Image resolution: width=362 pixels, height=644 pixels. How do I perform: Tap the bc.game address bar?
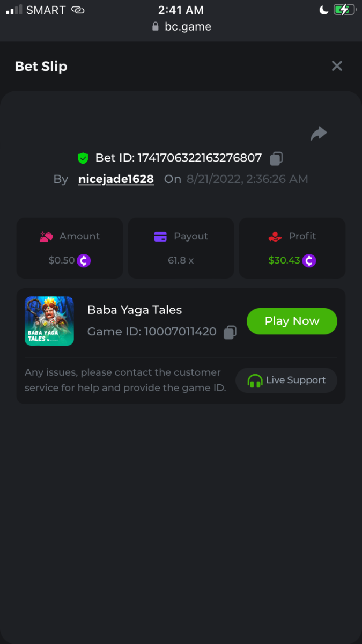point(181,27)
